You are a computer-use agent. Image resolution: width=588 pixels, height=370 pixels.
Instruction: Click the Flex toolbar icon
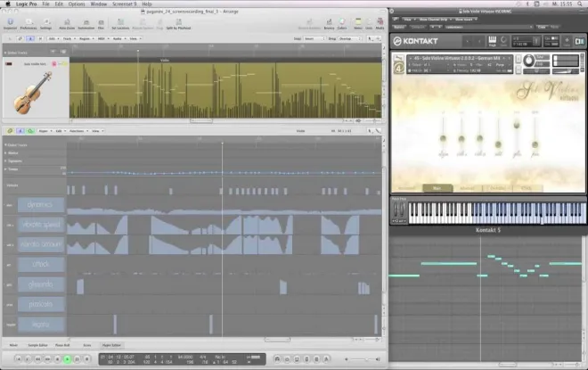pyautogui.click(x=101, y=22)
